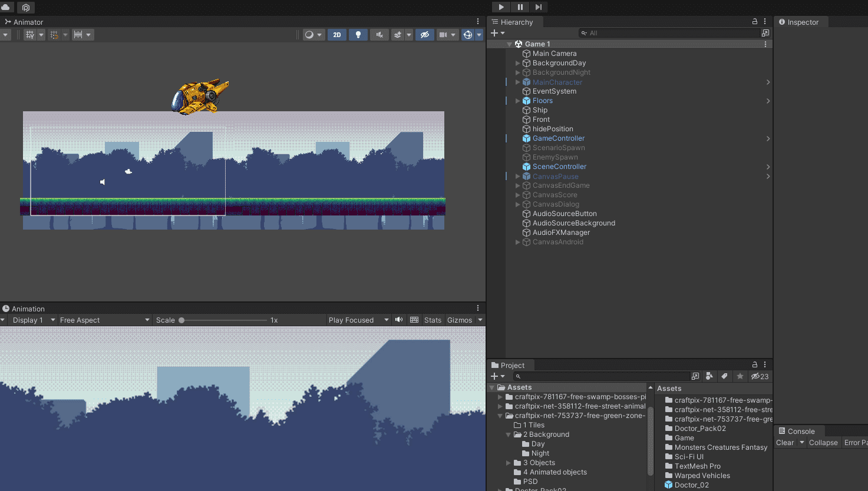
Task: Click the Project search by type icon
Action: (x=709, y=376)
